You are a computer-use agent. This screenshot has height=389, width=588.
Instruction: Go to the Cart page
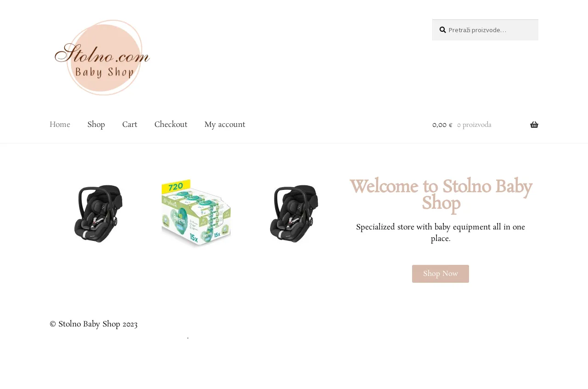click(130, 125)
